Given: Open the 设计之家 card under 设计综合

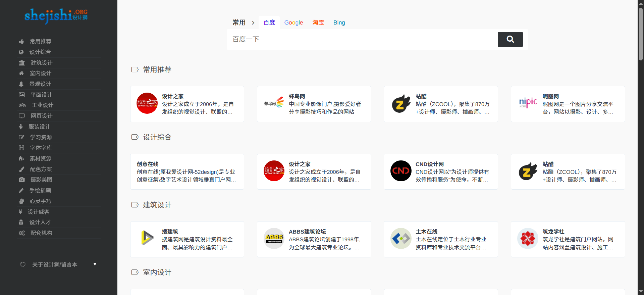Looking at the screenshot, I should coord(314,171).
